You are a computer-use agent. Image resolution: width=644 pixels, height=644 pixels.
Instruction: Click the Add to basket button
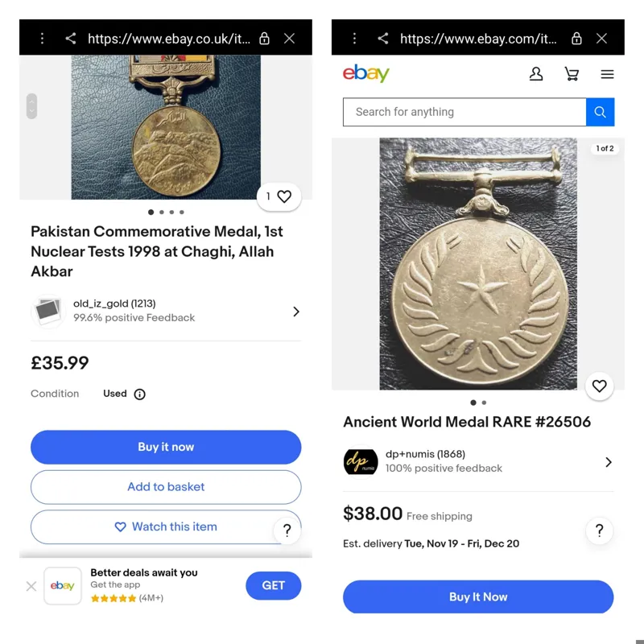(x=166, y=487)
